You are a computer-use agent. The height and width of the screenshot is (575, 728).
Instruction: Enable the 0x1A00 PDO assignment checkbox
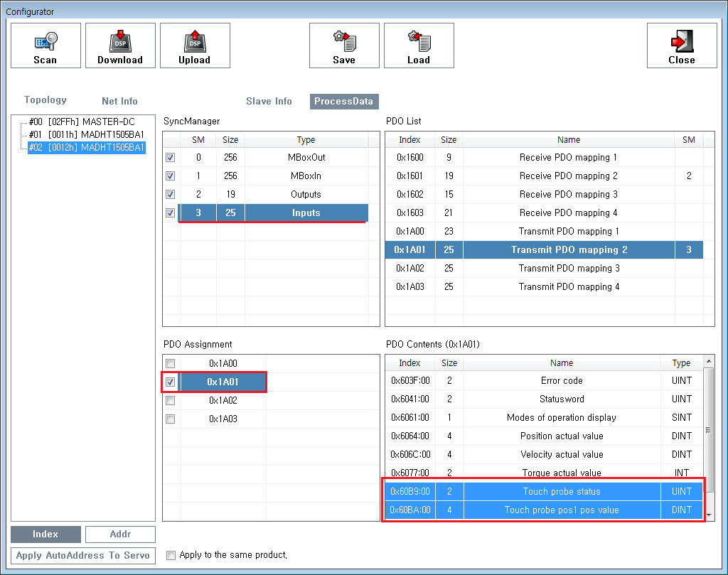tap(171, 364)
